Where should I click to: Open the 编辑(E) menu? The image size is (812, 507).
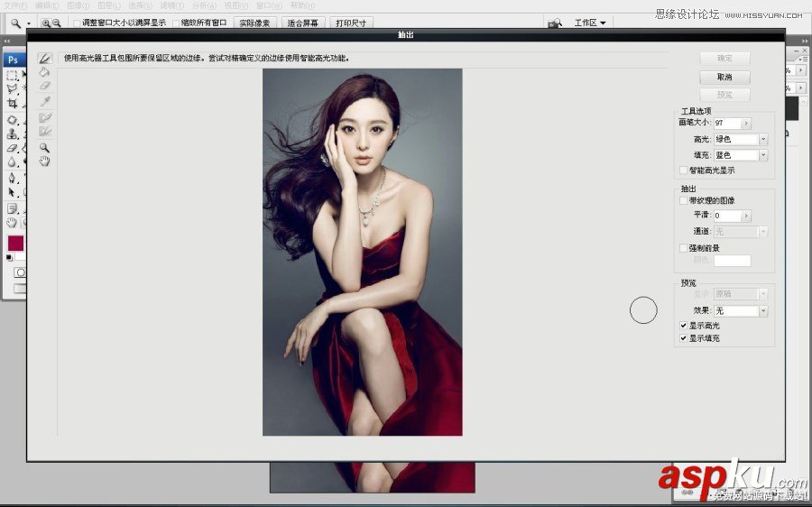[47, 5]
